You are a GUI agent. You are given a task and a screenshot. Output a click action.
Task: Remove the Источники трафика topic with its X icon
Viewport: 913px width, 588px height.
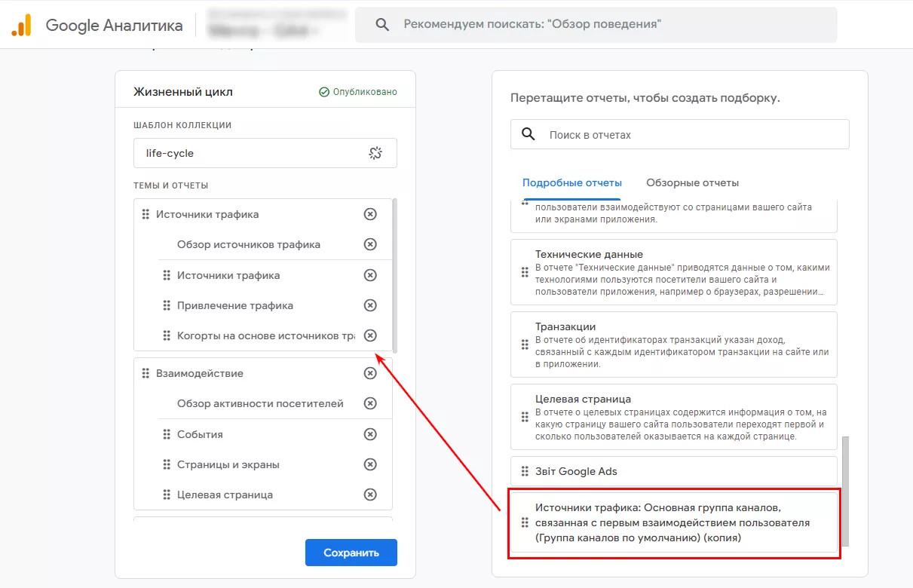point(370,214)
